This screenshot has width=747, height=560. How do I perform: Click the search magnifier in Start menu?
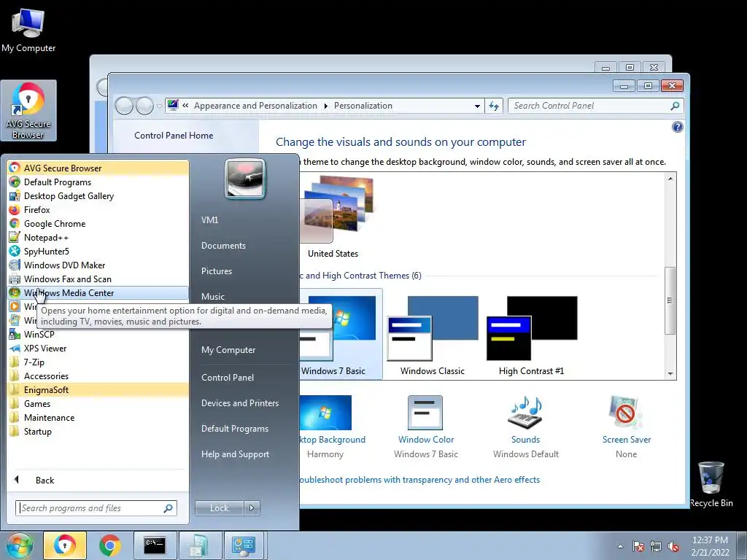(169, 508)
